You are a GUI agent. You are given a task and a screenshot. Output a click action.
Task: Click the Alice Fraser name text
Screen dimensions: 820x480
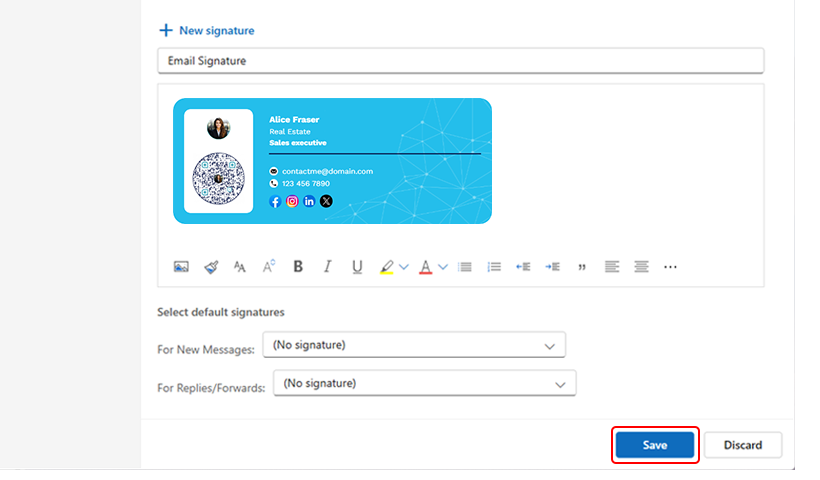294,120
